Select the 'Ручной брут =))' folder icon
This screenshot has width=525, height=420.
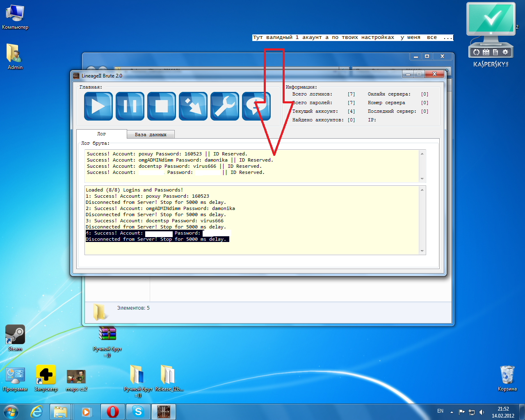click(x=138, y=381)
